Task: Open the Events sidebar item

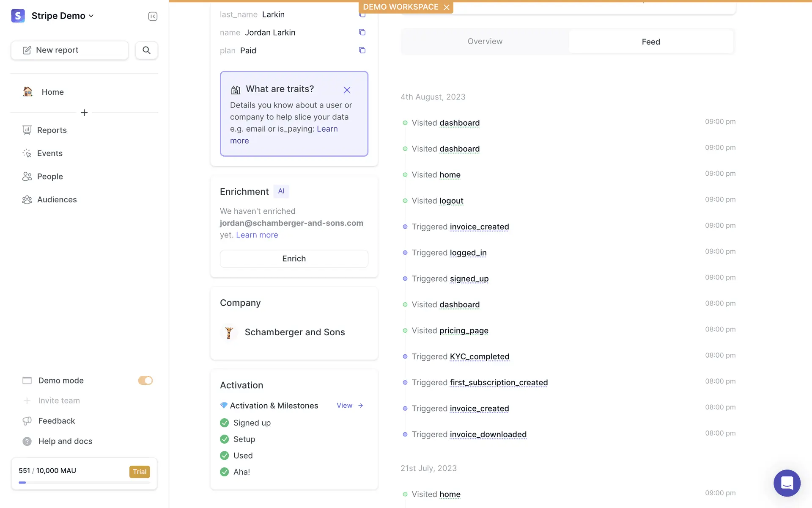Action: click(x=49, y=153)
